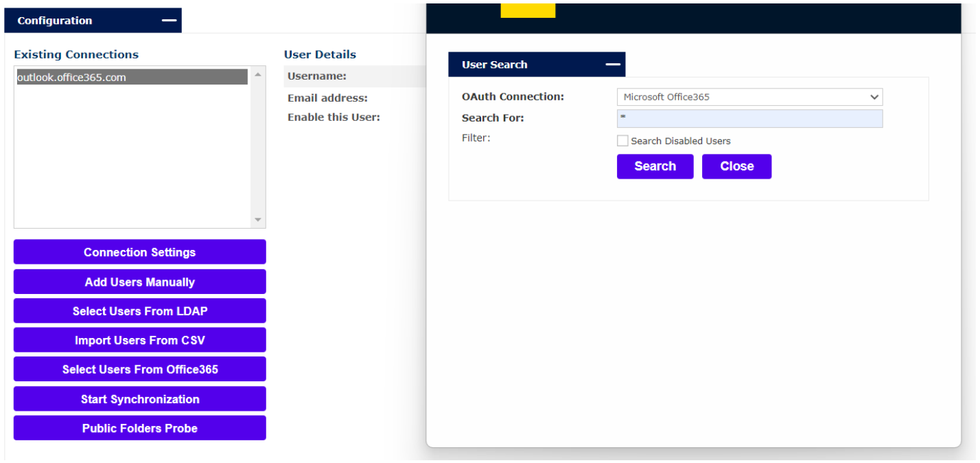Collapse the Configuration panel with the minus icon

coord(168,21)
